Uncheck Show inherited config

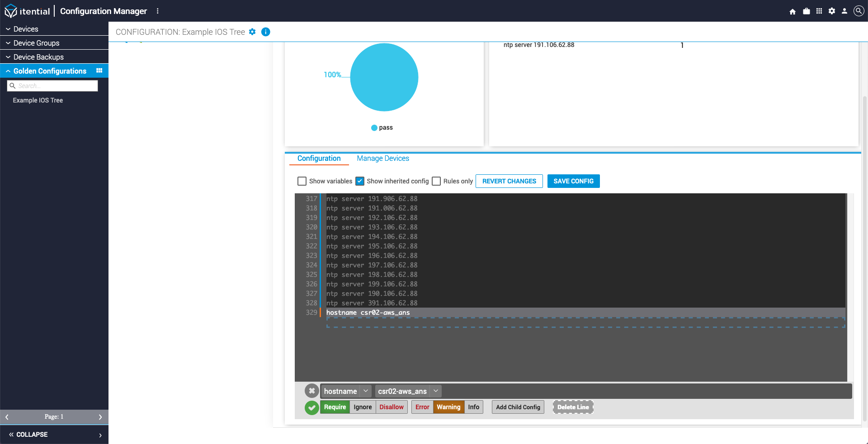[x=360, y=181]
